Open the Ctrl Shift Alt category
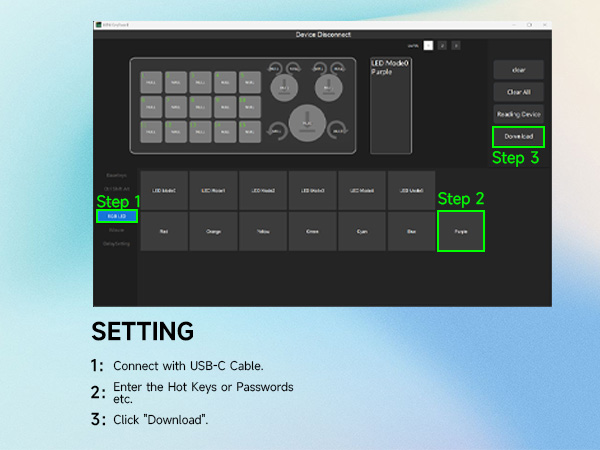The width and height of the screenshot is (600, 450). point(116,189)
